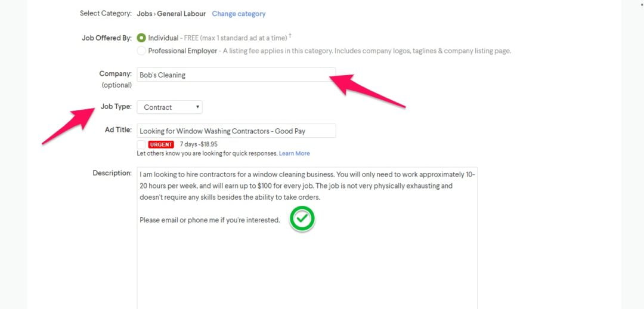The image size is (644, 309).
Task: Open the Change category link
Action: click(239, 14)
